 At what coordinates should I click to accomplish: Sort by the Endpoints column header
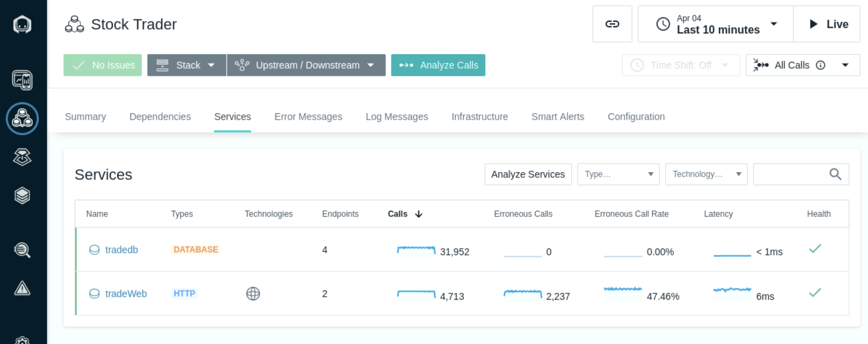tap(340, 214)
